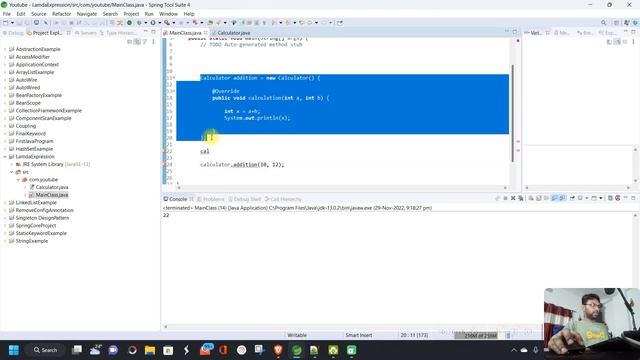The image size is (640, 360).
Task: Open the Servers view tab
Action: 85,33
